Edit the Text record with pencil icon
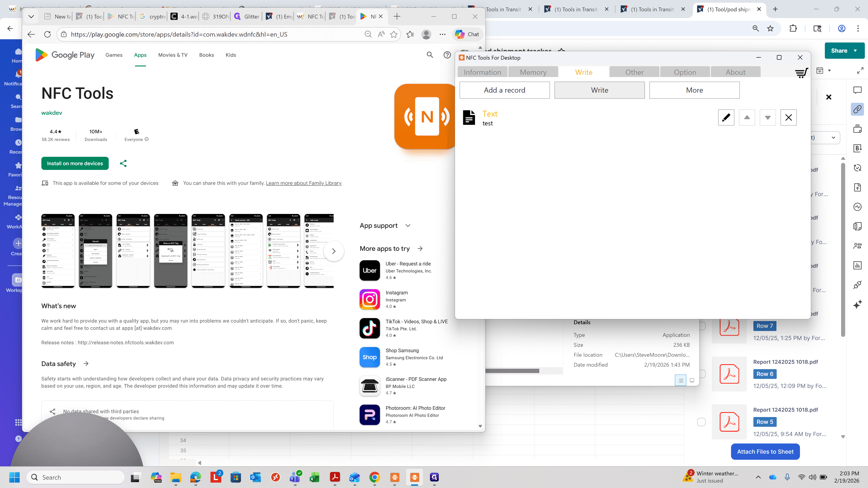 726,117
